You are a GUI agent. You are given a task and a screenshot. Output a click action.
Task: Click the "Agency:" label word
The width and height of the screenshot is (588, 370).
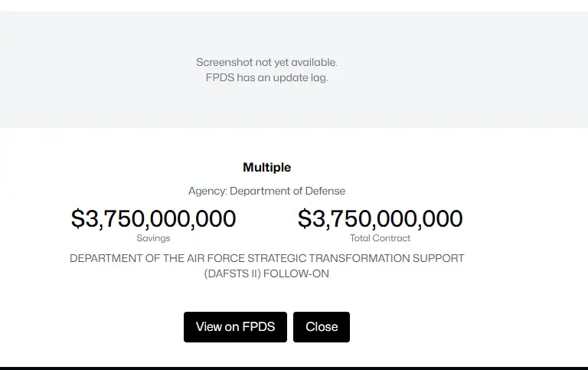click(207, 191)
